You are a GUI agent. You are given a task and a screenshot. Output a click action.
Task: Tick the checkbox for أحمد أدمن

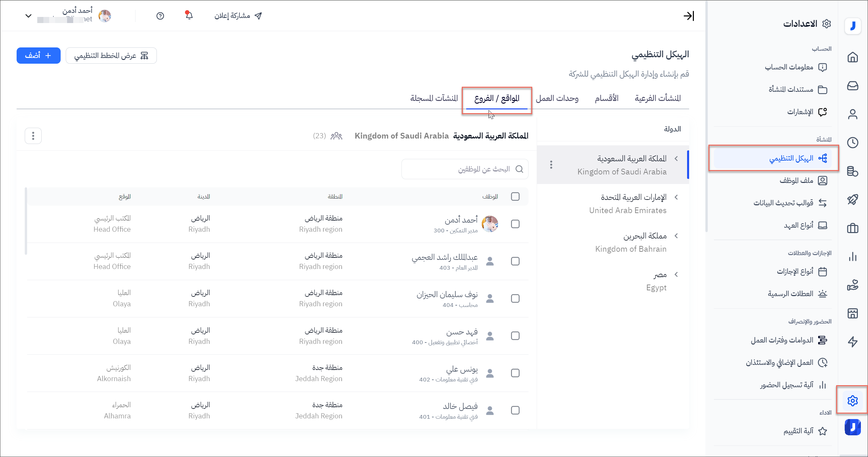(x=515, y=224)
